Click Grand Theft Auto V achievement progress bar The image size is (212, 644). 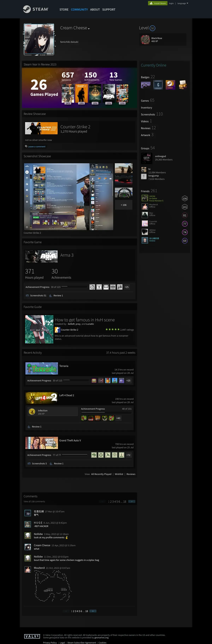(x=75, y=455)
